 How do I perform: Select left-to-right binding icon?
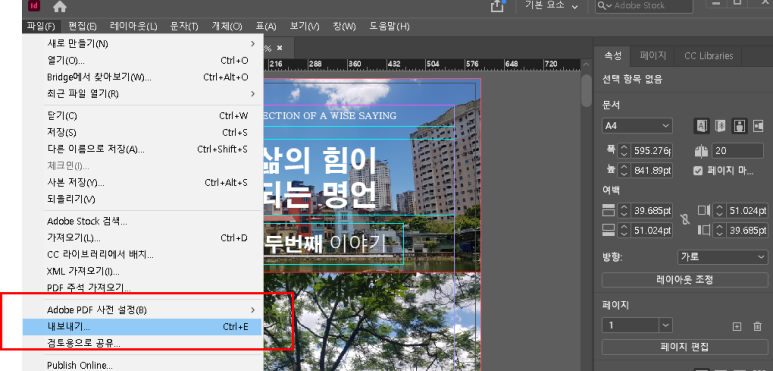(x=702, y=126)
